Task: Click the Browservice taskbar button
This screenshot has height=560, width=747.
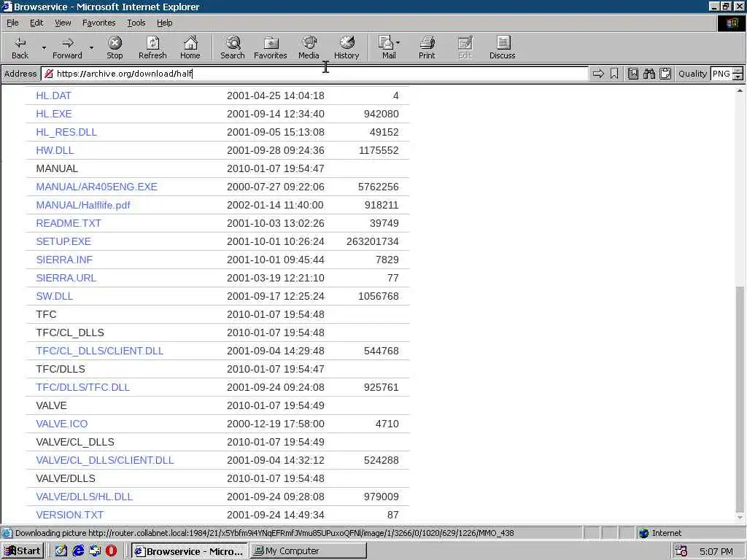Action: point(189,551)
